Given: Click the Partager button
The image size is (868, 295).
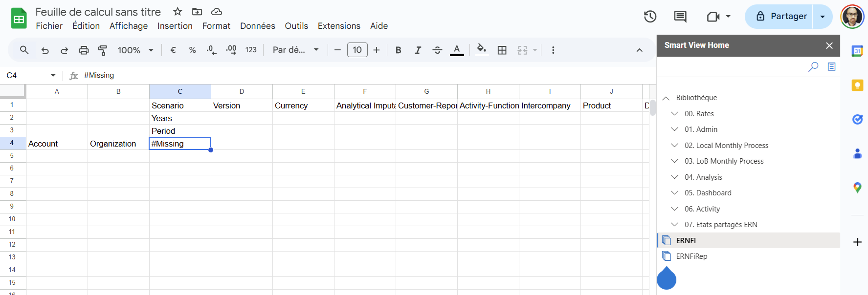Looking at the screenshot, I should pyautogui.click(x=779, y=17).
